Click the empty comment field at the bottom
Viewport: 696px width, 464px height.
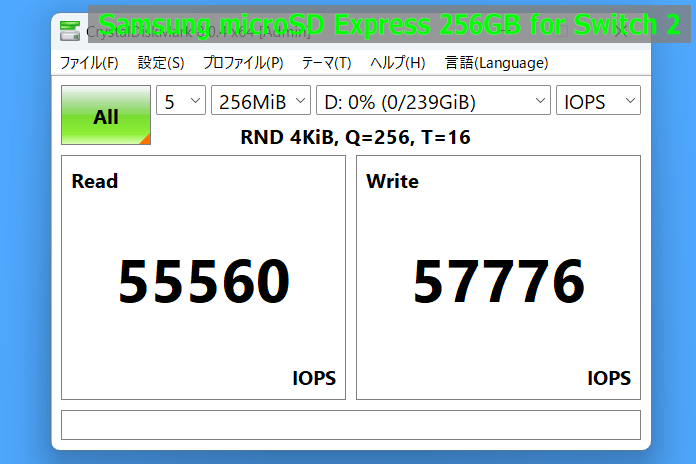(350, 425)
